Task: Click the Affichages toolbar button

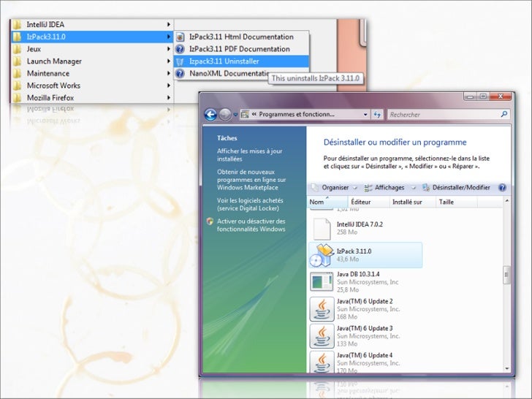Action: pos(384,188)
